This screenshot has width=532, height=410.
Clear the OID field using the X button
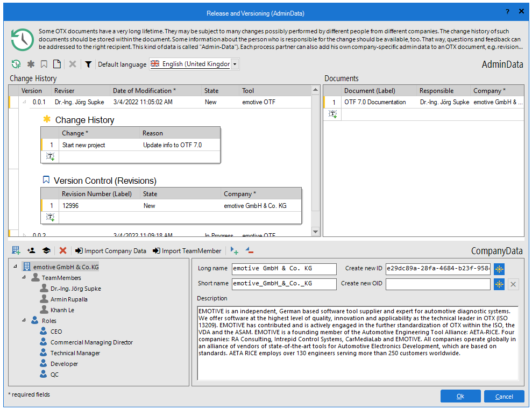(513, 284)
